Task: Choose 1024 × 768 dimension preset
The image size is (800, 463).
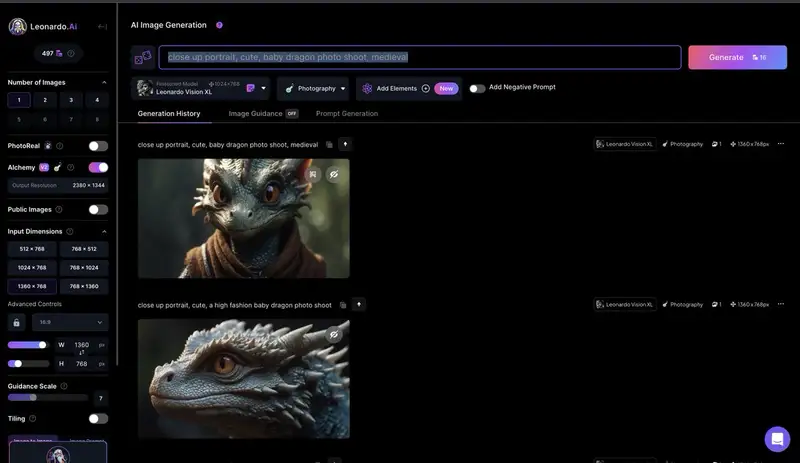Action: [x=32, y=267]
